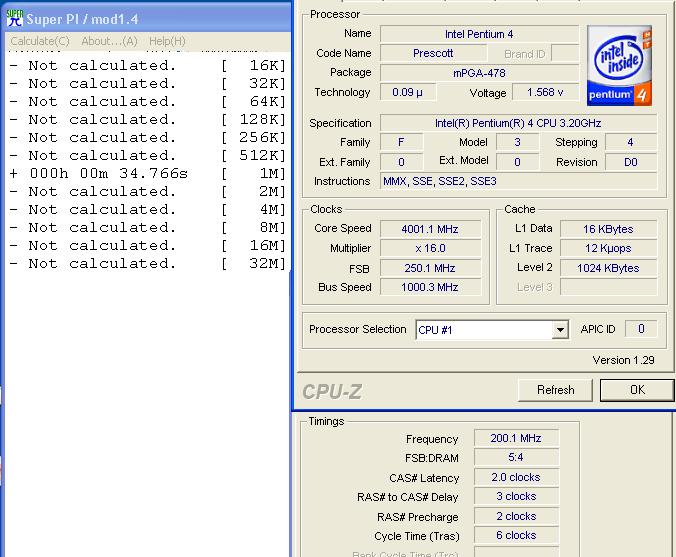Image resolution: width=676 pixels, height=557 pixels.
Task: Click the FSB value 250.1 MHz
Action: coord(430,268)
